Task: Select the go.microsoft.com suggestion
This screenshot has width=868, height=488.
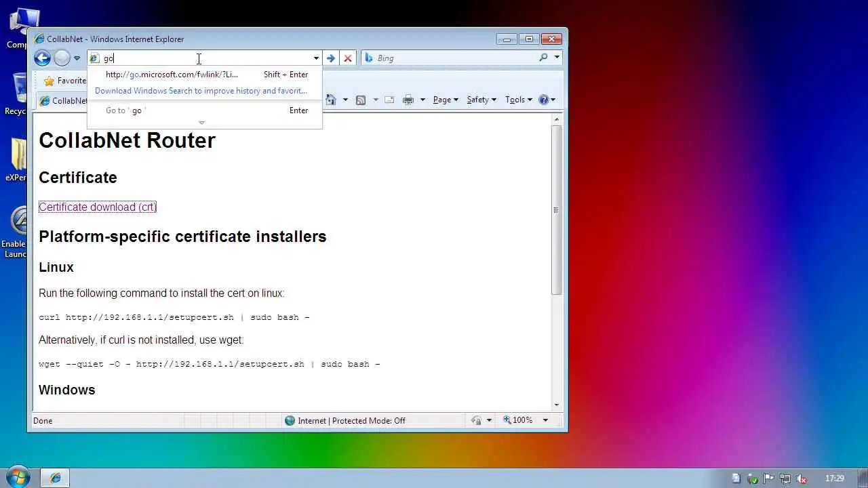Action: point(205,75)
